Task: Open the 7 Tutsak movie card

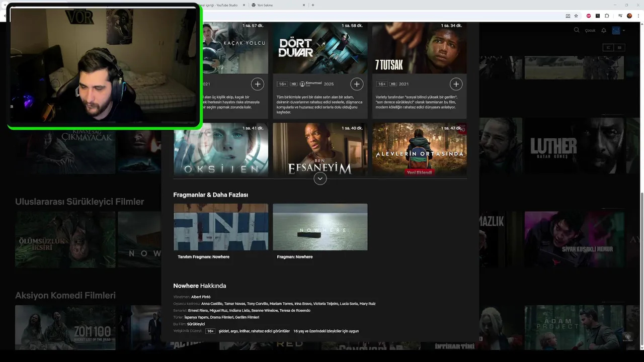Action: tap(419, 70)
